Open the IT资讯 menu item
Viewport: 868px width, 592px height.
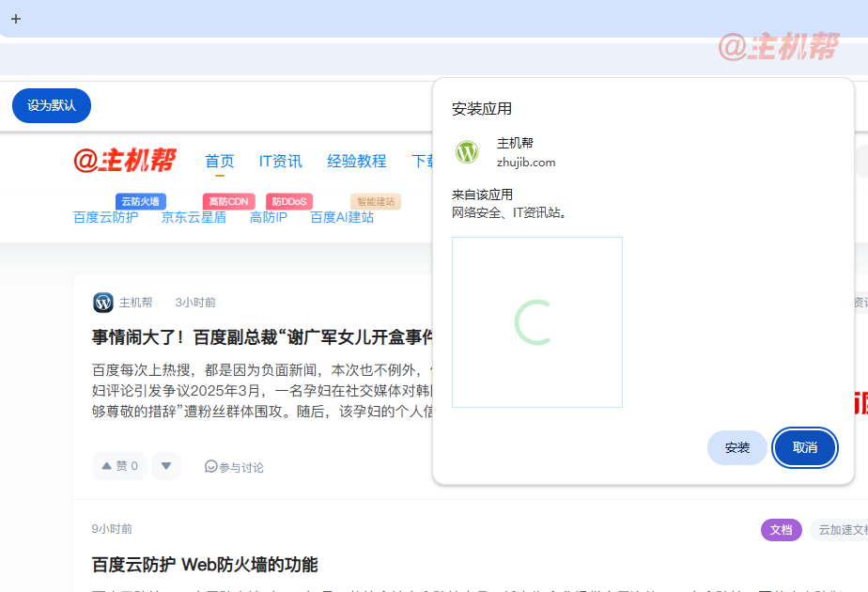click(281, 161)
